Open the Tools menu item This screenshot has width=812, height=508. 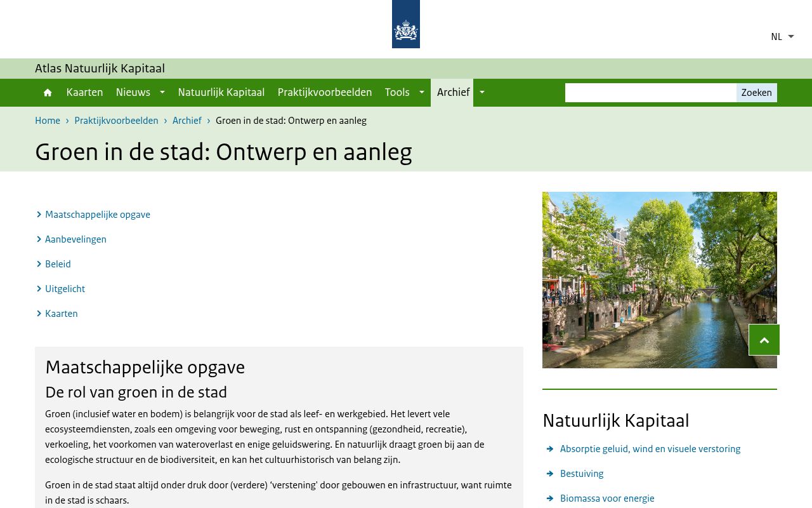pyautogui.click(x=397, y=93)
